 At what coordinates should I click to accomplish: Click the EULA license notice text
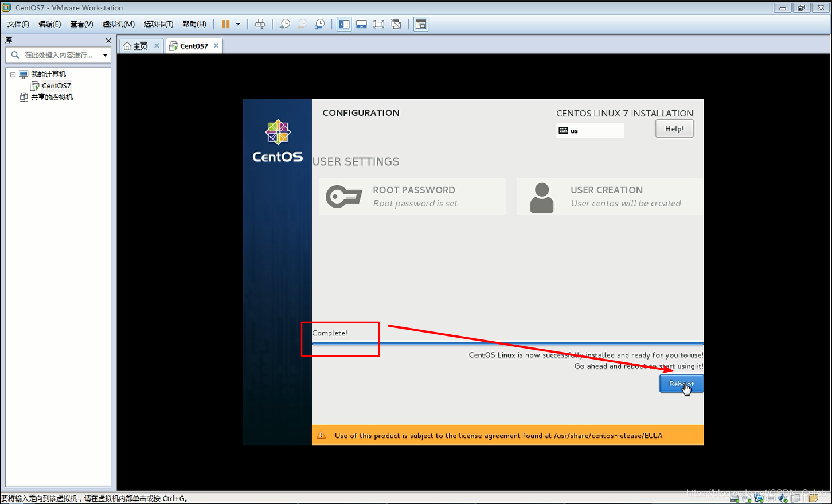(498, 436)
